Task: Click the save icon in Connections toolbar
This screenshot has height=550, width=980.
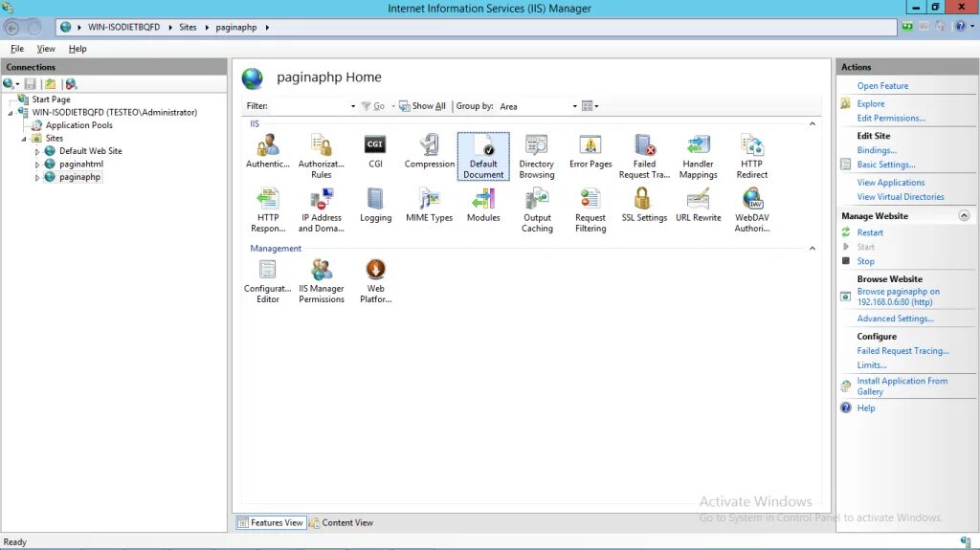Action: click(30, 84)
